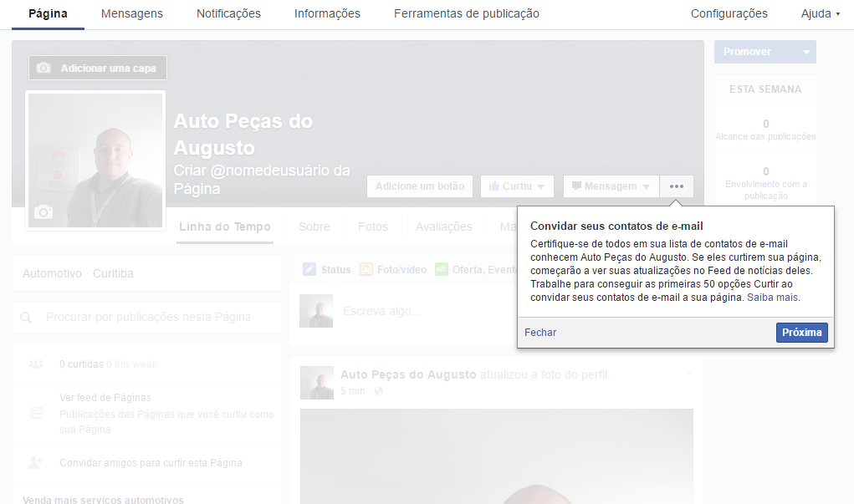Open the Página tab
Screen dimensions: 854x504
[x=48, y=13]
